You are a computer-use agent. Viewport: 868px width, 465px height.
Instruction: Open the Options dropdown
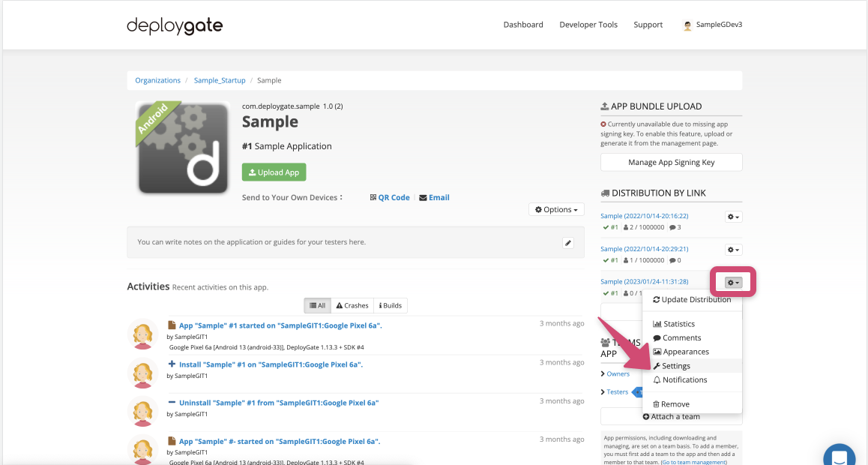tap(556, 210)
